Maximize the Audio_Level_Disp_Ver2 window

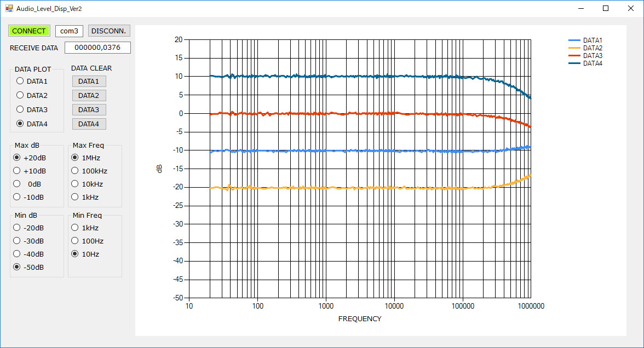tap(606, 8)
